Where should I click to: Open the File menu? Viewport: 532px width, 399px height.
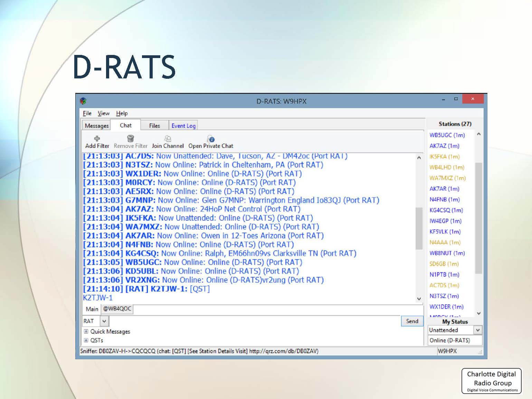tap(87, 113)
